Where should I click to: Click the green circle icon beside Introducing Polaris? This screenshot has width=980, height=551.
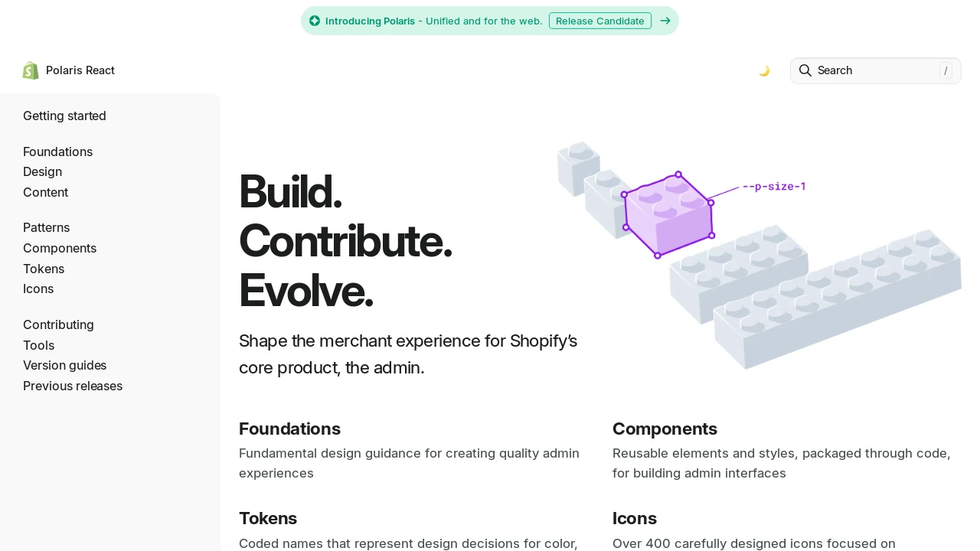point(315,21)
